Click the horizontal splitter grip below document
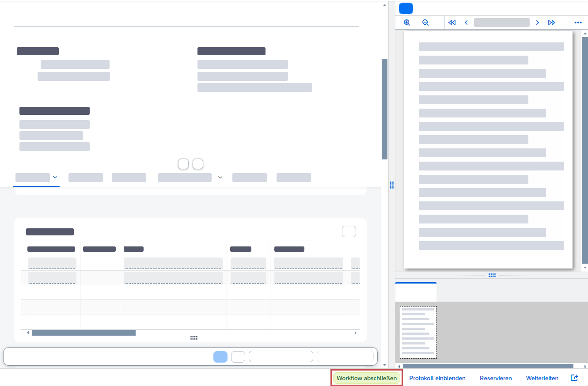The image size is (588, 386). (492, 275)
